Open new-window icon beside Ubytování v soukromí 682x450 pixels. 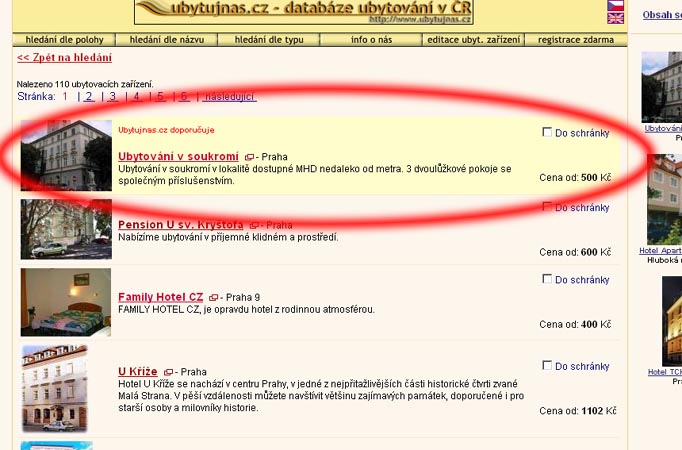249,158
